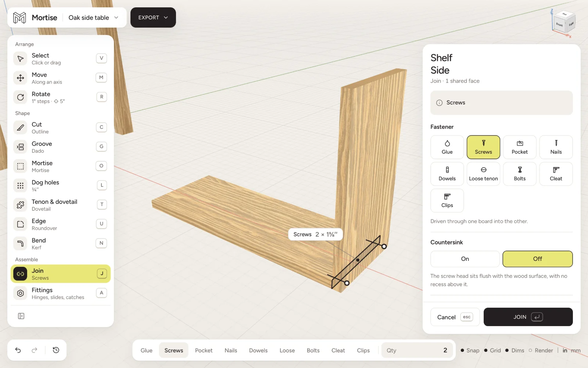Toggle the Dims option
Viewport: 588px width, 368px height.
[x=514, y=350]
